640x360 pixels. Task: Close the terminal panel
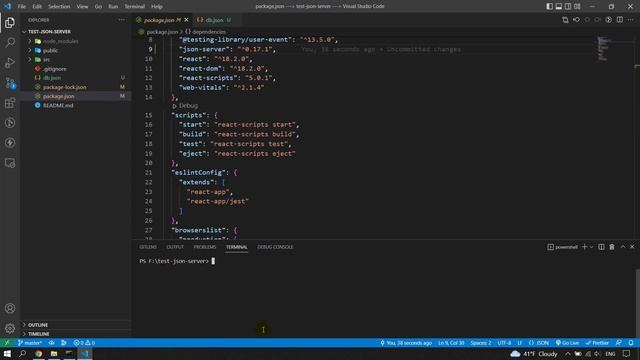click(632, 247)
